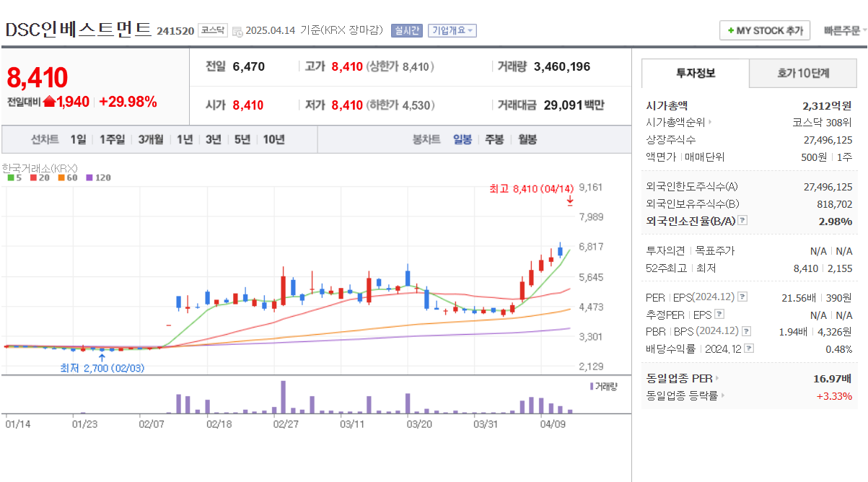Switch to the 호가10단계 tab
The height and width of the screenshot is (482, 868).
803,73
